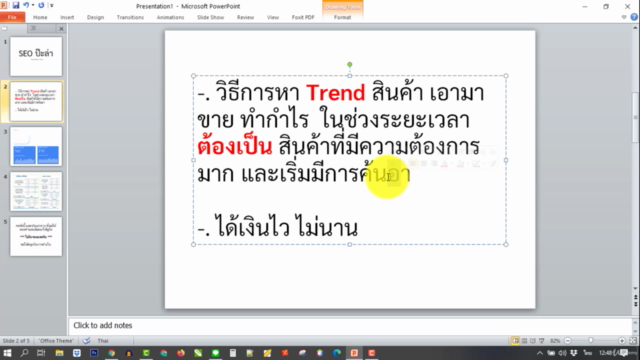Click the Thai language status indicator
This screenshot has height=360, width=640.
[x=103, y=340]
